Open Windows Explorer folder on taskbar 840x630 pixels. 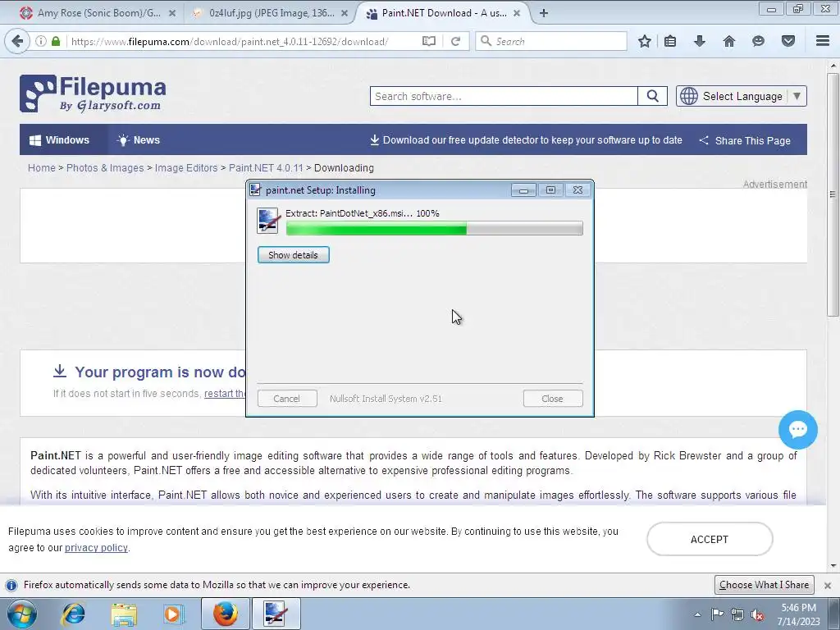pos(124,614)
